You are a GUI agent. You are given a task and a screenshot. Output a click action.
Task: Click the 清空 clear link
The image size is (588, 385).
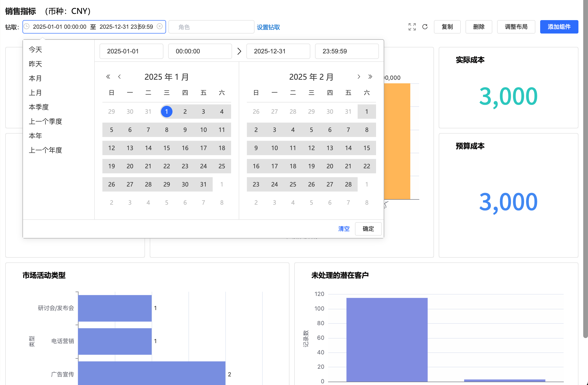(x=344, y=229)
